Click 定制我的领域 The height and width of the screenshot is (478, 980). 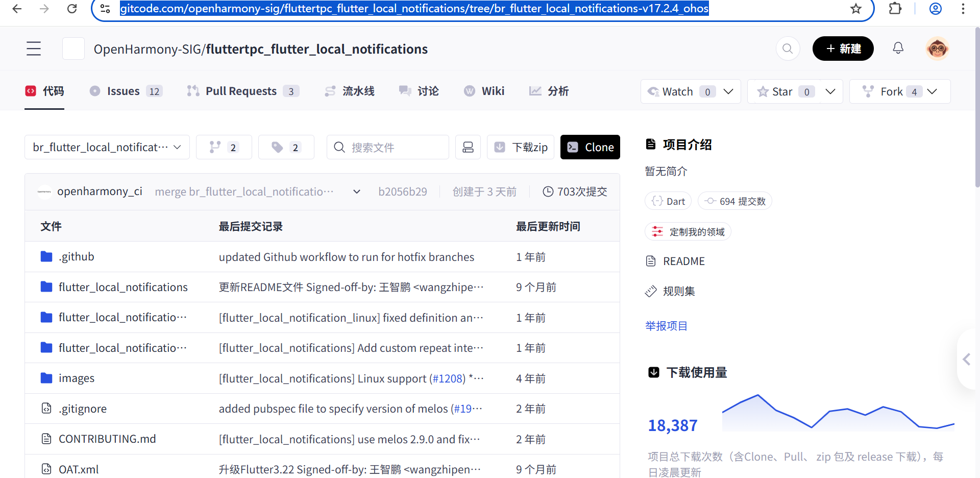688,232
